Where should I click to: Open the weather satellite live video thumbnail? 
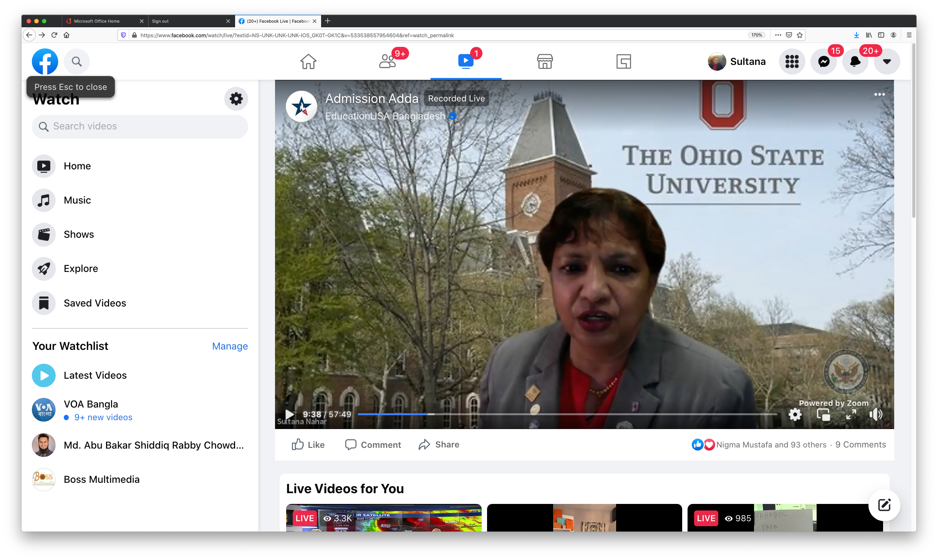tap(384, 518)
